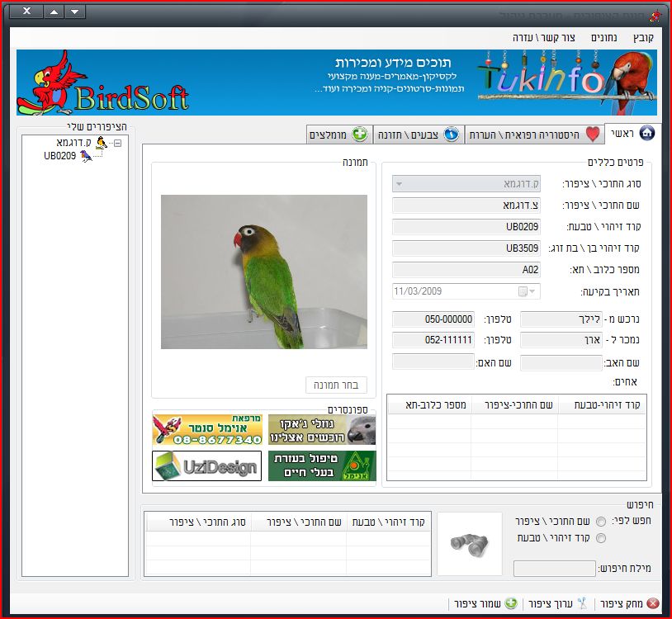Click the binoculars search icon
Image resolution: width=672 pixels, height=619 pixels.
pyautogui.click(x=469, y=541)
